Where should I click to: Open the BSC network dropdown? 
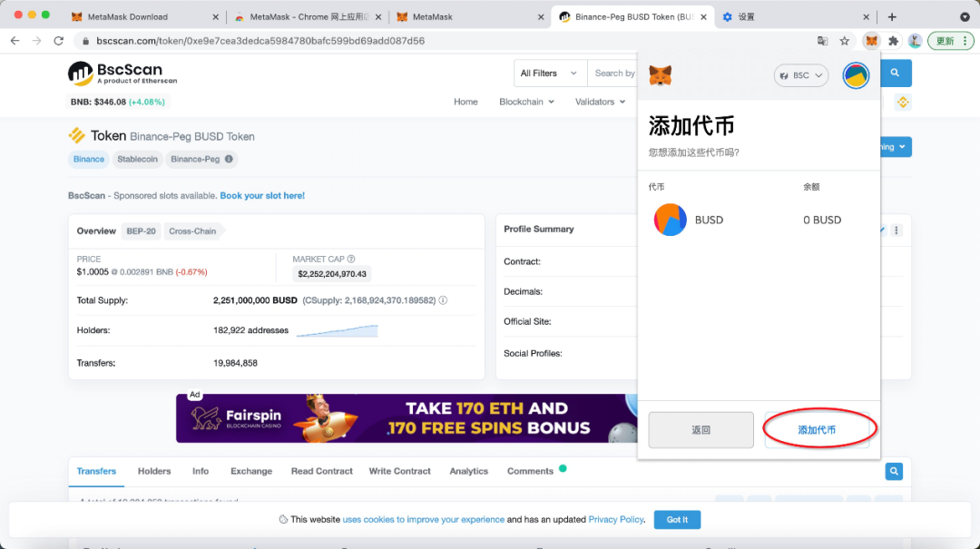pyautogui.click(x=801, y=75)
